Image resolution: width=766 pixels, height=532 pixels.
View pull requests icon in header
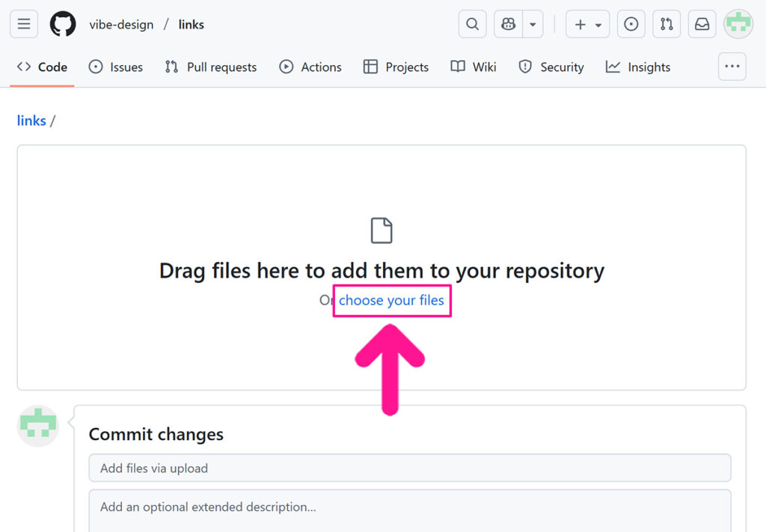tap(666, 25)
